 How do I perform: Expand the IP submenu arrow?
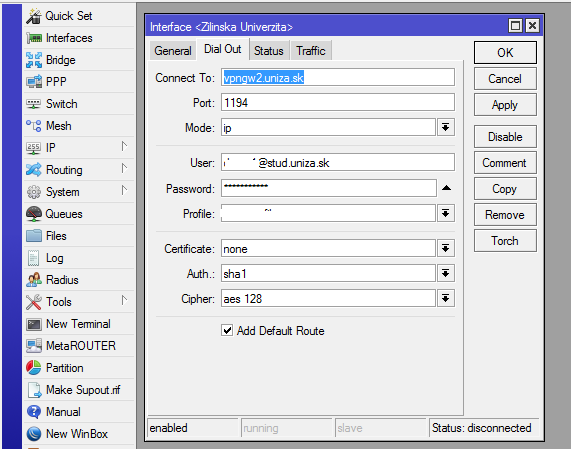(124, 147)
